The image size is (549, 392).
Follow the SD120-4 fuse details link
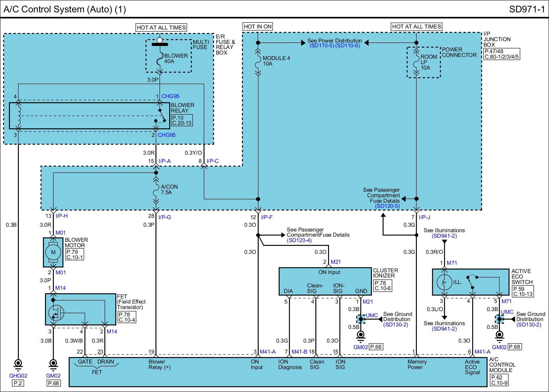tap(299, 240)
